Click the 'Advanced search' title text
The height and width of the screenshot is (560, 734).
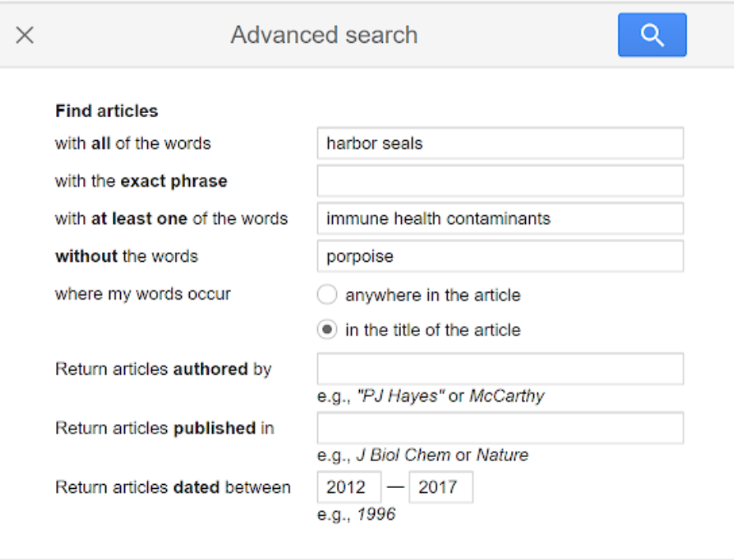[x=323, y=35]
